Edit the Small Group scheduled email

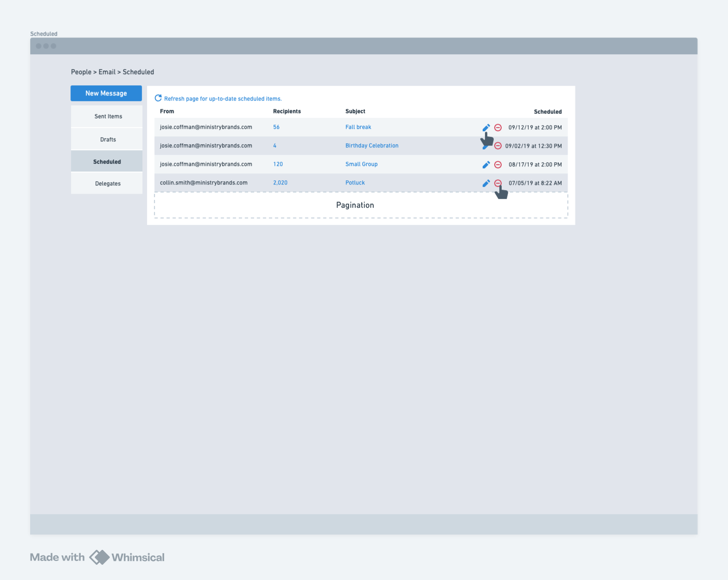point(486,165)
